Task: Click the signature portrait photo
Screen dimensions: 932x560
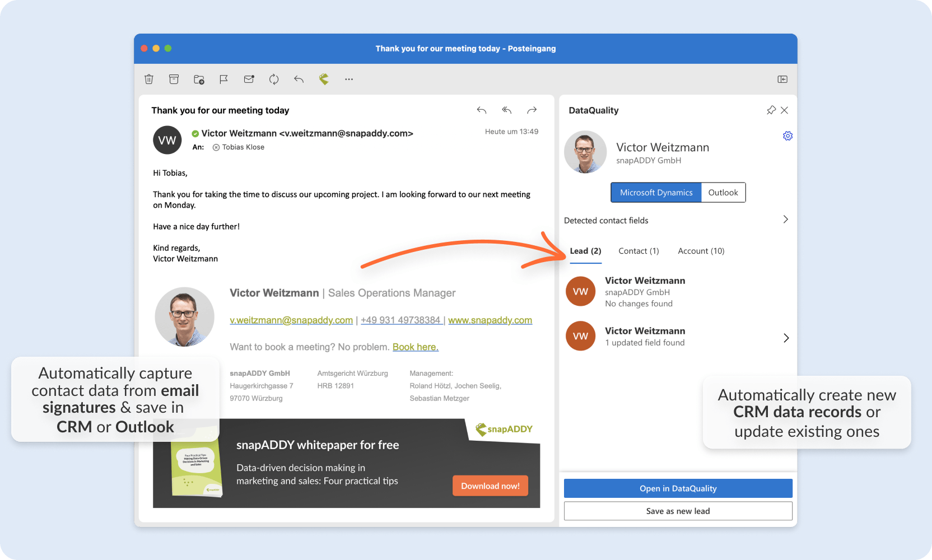Action: pos(185,317)
